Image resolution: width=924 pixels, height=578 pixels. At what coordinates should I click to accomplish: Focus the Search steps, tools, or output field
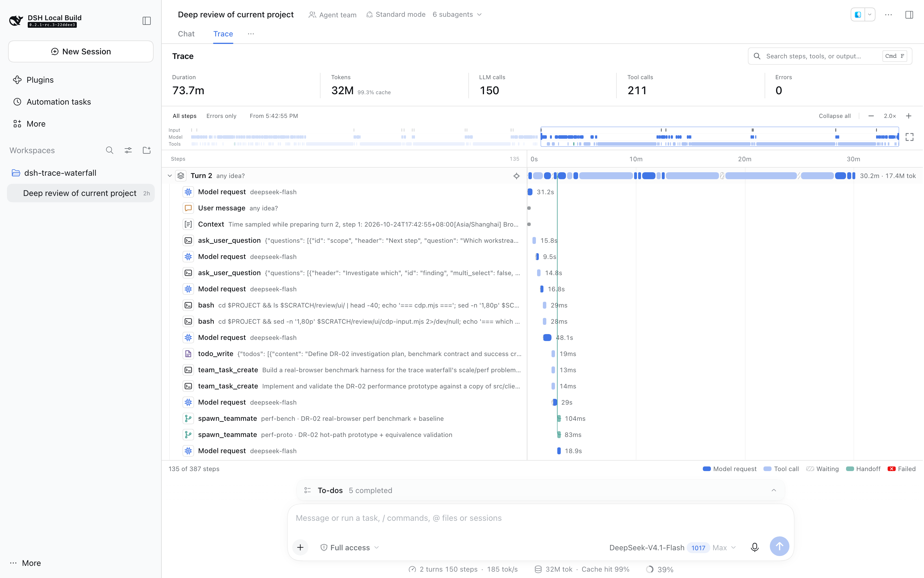pyautogui.click(x=830, y=56)
